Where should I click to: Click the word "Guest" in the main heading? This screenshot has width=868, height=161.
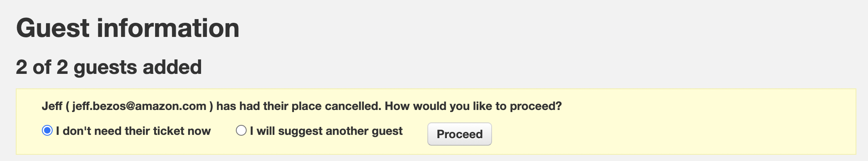(x=53, y=28)
